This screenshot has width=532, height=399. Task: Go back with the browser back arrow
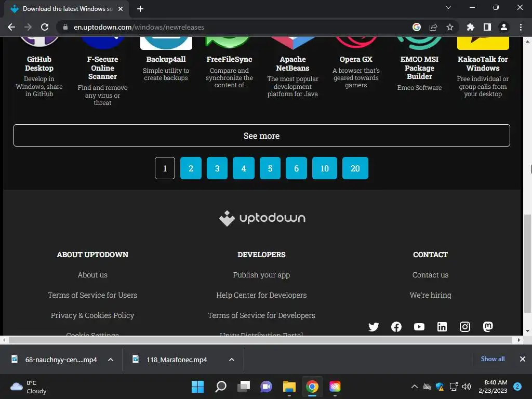[11, 27]
